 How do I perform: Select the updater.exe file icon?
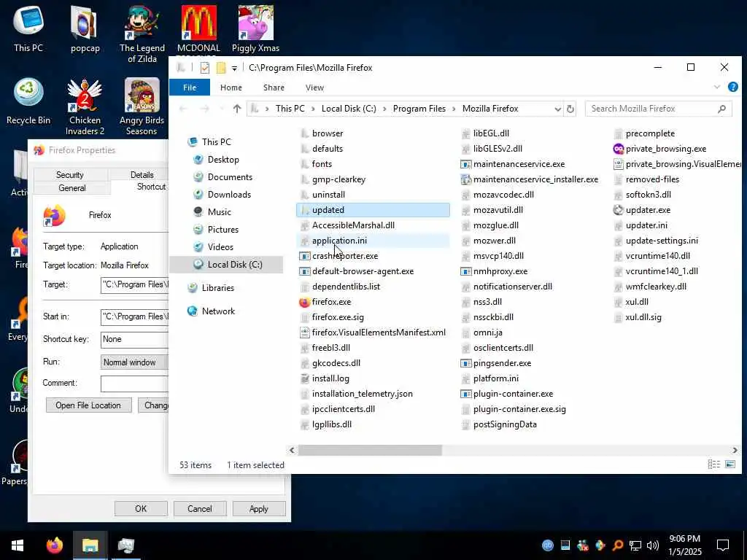coord(619,210)
